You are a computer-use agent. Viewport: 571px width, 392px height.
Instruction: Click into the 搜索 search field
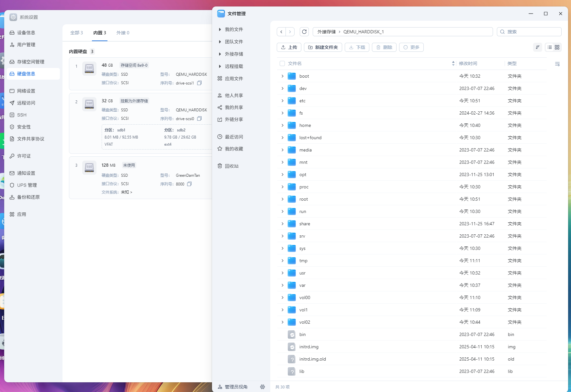click(532, 32)
